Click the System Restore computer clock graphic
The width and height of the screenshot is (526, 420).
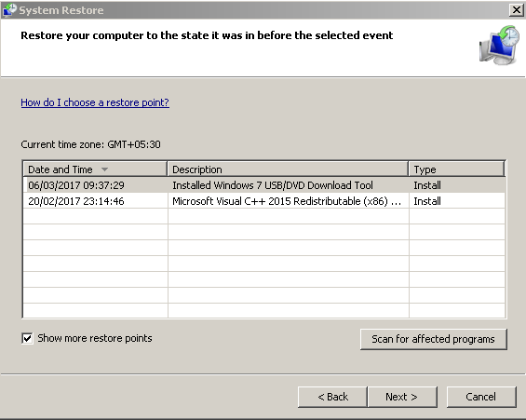pos(499,45)
